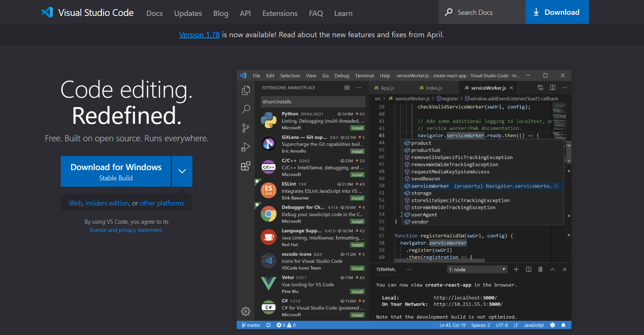The height and width of the screenshot is (335, 644).
Task: Install the ESLint extension
Action: pos(357,198)
